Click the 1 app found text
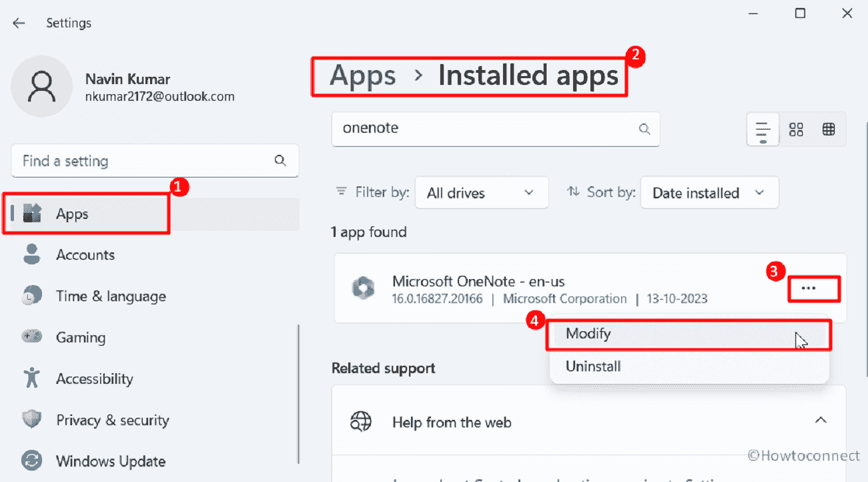Image resolution: width=868 pixels, height=482 pixels. click(369, 232)
